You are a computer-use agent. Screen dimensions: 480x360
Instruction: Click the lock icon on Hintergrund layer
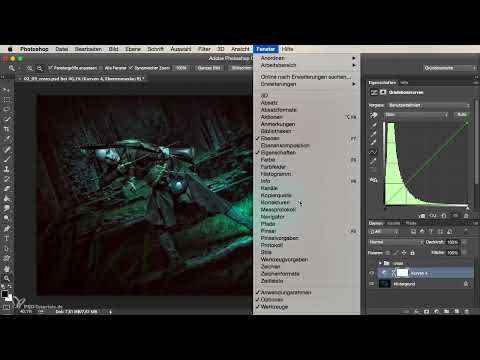(466, 284)
